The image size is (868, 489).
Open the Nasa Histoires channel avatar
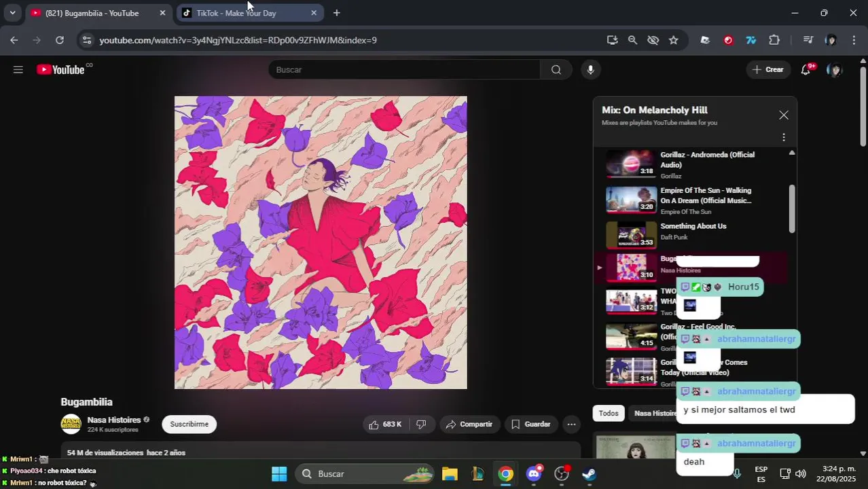71,424
